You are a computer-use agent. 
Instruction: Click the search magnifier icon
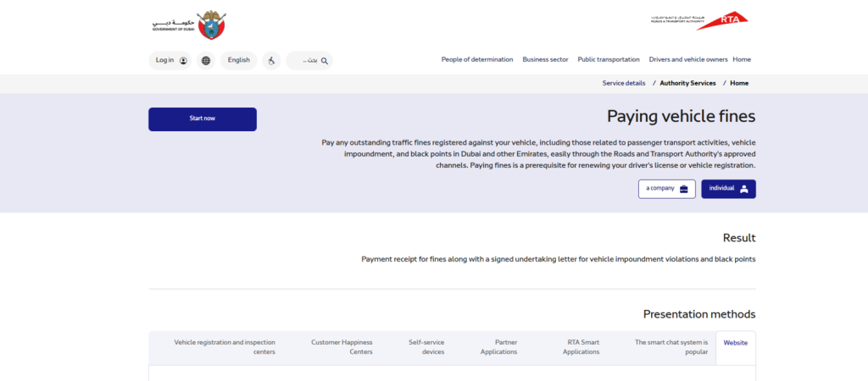[x=325, y=61]
